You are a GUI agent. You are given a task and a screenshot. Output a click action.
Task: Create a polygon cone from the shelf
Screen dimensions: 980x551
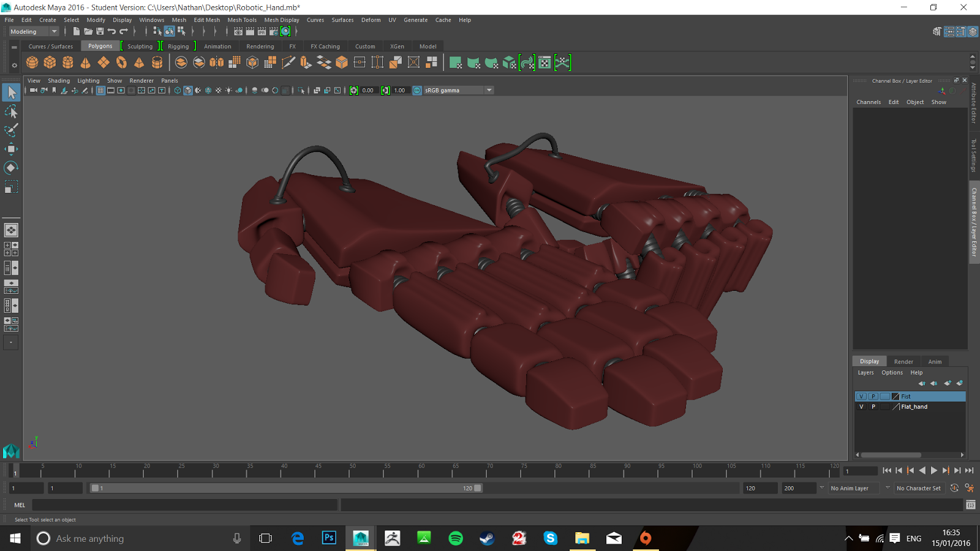tap(86, 62)
